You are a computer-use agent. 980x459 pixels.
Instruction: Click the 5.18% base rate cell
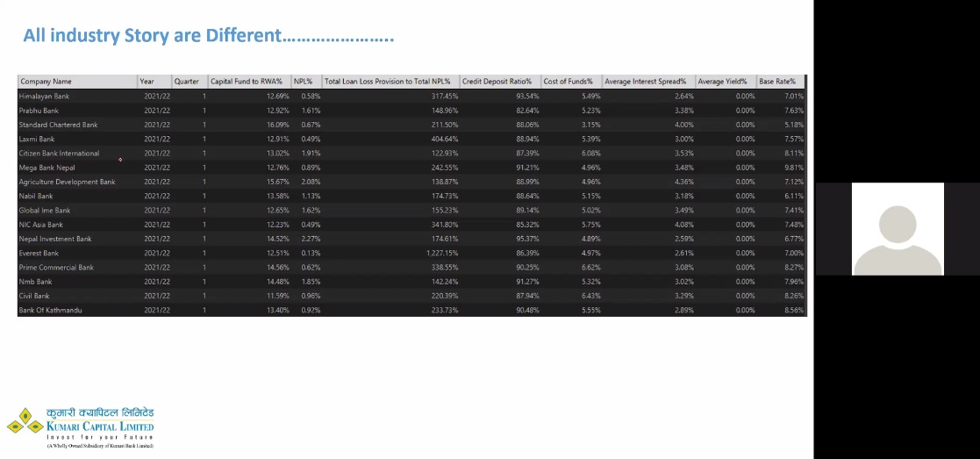pyautogui.click(x=794, y=126)
